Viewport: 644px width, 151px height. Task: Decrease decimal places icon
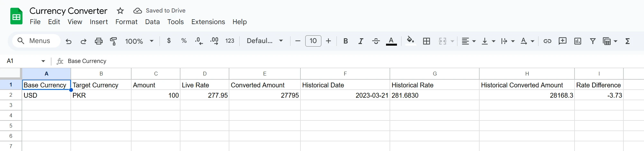[x=199, y=41]
